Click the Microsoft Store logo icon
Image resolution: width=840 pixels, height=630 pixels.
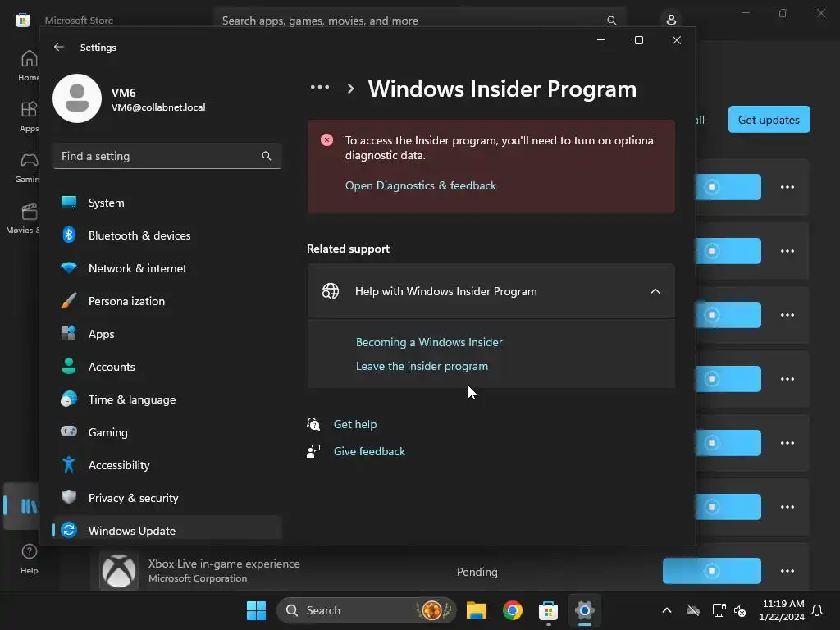click(x=22, y=21)
